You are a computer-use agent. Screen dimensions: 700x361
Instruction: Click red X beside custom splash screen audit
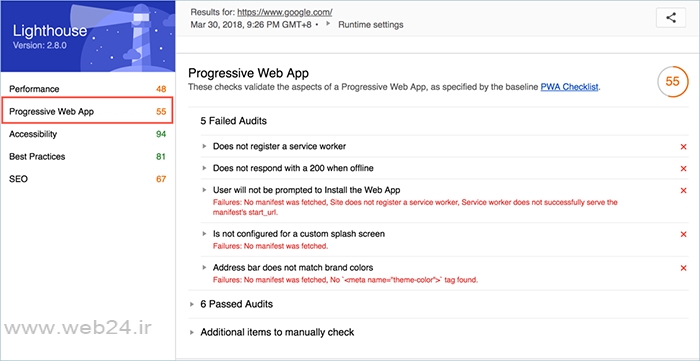[683, 234]
